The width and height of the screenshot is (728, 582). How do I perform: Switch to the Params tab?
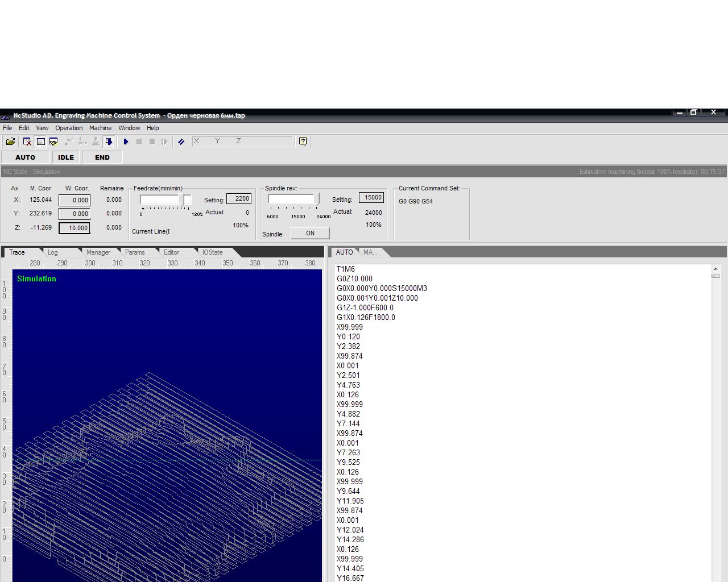pyautogui.click(x=135, y=252)
